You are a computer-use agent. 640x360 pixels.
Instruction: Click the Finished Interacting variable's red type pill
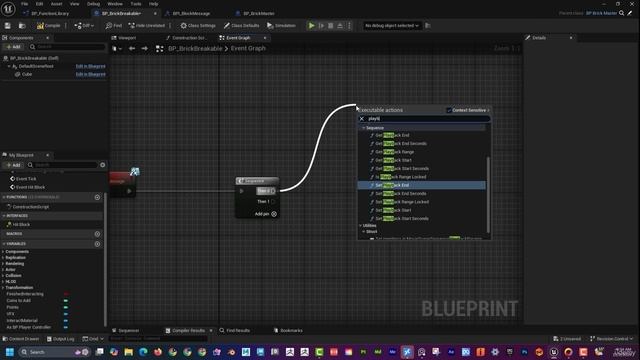click(x=66, y=294)
